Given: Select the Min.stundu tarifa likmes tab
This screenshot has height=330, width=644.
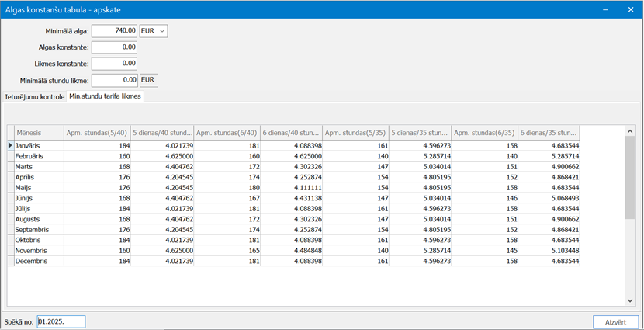Looking at the screenshot, I should (x=105, y=96).
